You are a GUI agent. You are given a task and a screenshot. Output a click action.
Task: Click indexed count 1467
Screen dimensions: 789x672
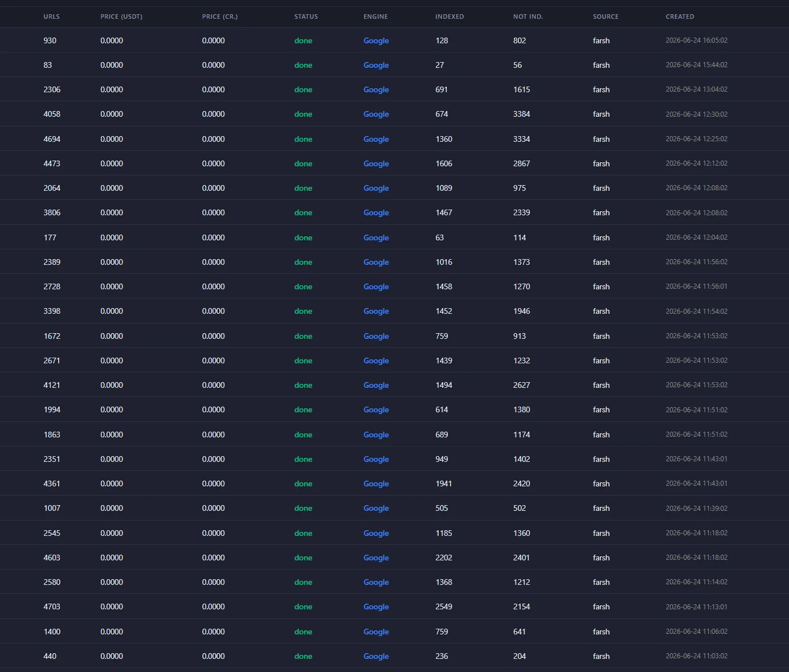point(444,212)
